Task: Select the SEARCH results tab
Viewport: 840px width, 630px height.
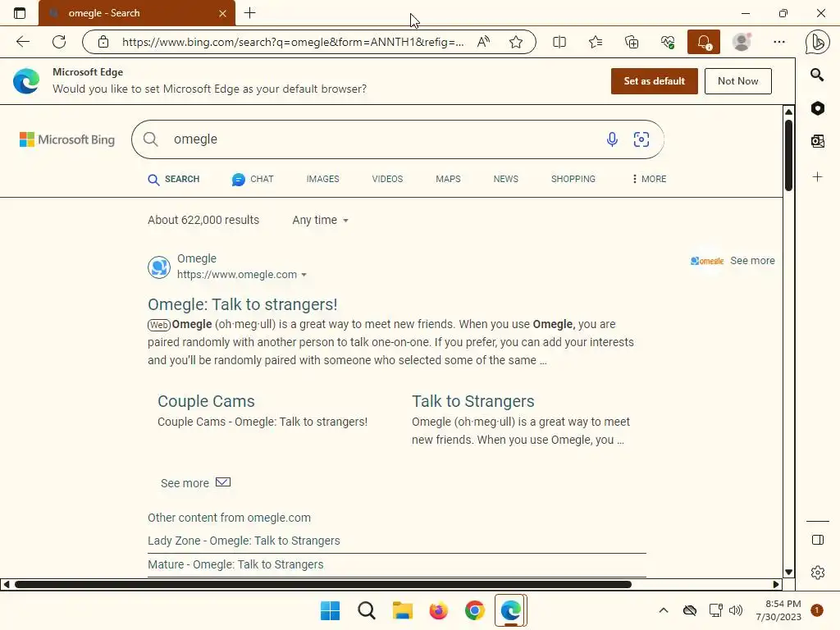Action: pos(174,179)
